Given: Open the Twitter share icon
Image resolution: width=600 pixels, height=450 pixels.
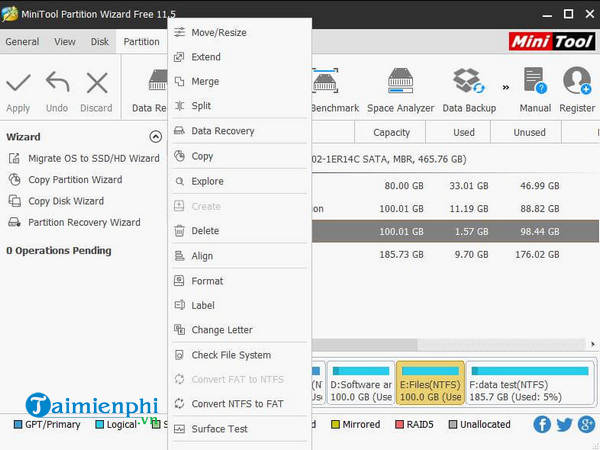Looking at the screenshot, I should [x=564, y=424].
